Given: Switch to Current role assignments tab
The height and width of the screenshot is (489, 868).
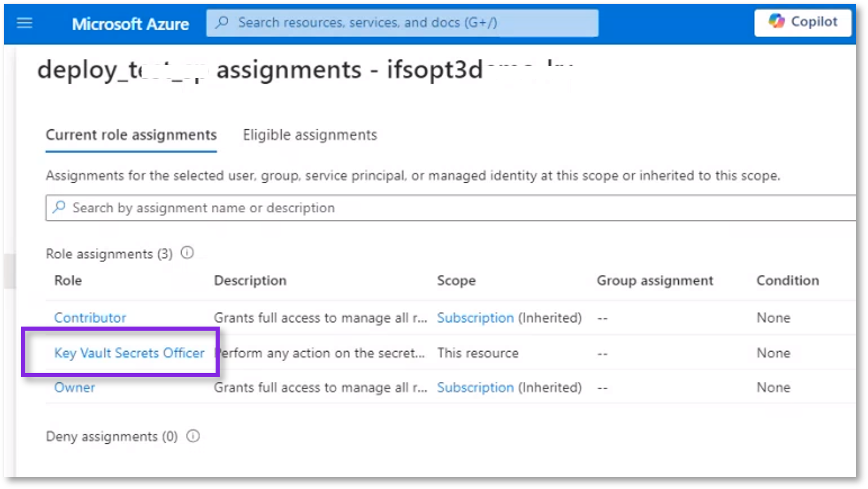Looking at the screenshot, I should click(131, 135).
